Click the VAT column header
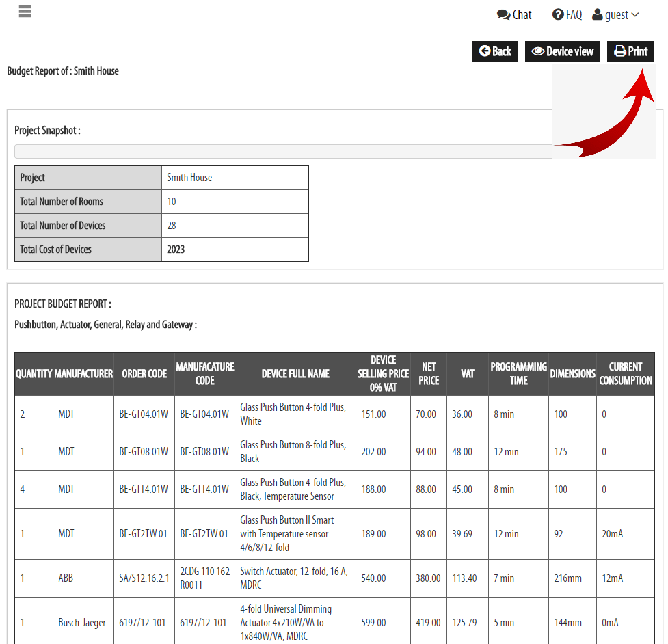 pos(468,374)
